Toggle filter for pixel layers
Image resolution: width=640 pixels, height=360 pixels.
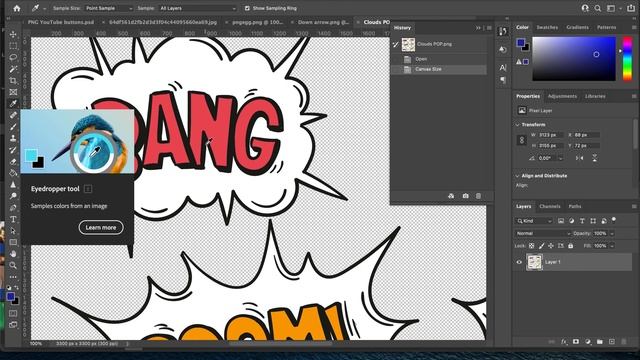[x=561, y=221]
